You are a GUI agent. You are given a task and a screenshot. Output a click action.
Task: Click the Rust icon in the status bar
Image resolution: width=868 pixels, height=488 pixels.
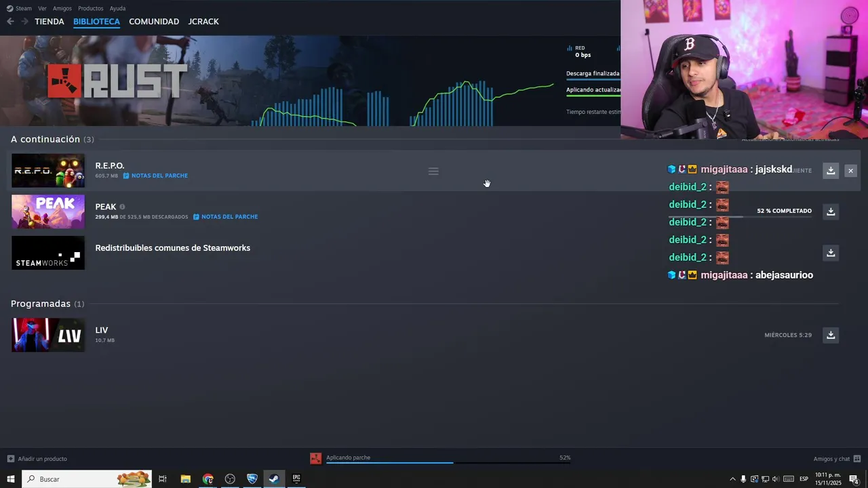click(315, 459)
